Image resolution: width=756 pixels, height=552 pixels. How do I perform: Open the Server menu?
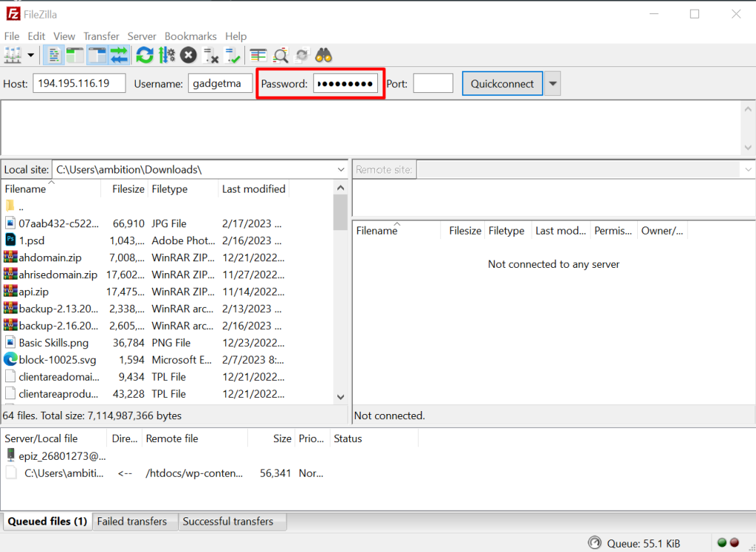142,36
